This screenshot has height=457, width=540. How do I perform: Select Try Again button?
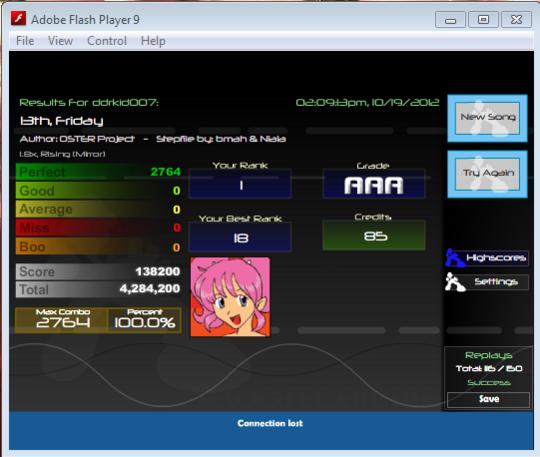(487, 174)
